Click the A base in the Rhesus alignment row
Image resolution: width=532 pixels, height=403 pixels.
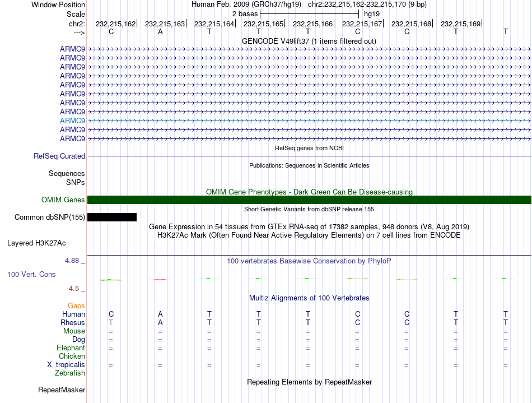[160, 322]
